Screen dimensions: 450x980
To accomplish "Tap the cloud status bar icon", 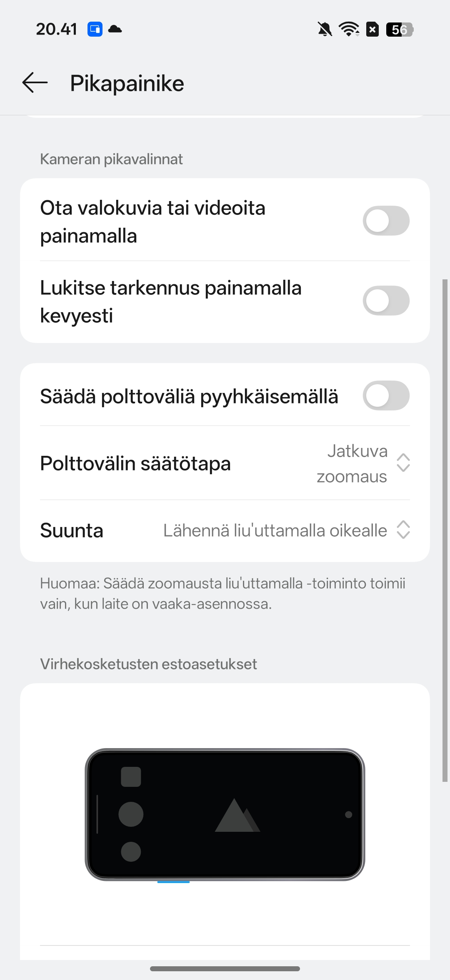I will coord(115,29).
